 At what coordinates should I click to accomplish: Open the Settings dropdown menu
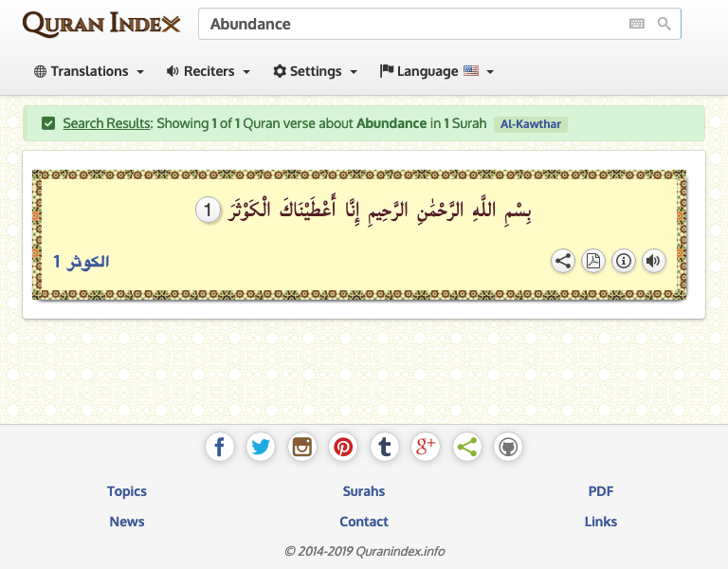[316, 71]
